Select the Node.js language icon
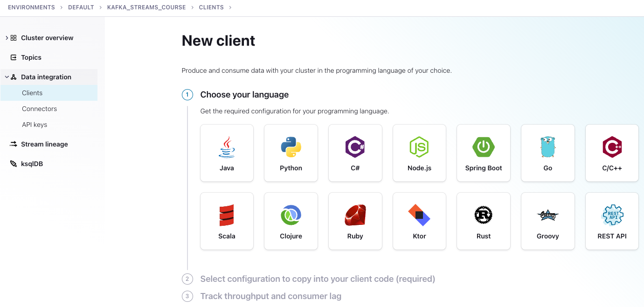Image resolution: width=644 pixels, height=307 pixels. [419, 147]
